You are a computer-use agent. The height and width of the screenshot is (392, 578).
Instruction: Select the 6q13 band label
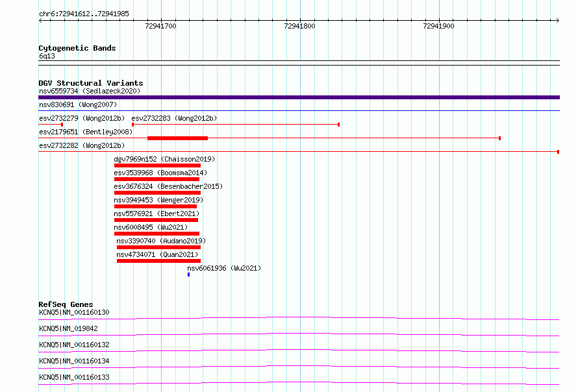pyautogui.click(x=47, y=56)
